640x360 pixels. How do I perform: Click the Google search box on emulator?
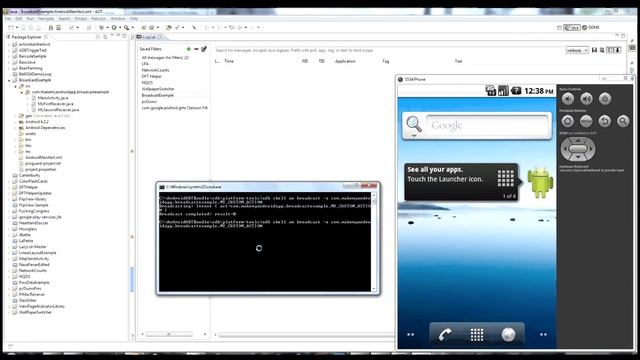pos(487,125)
